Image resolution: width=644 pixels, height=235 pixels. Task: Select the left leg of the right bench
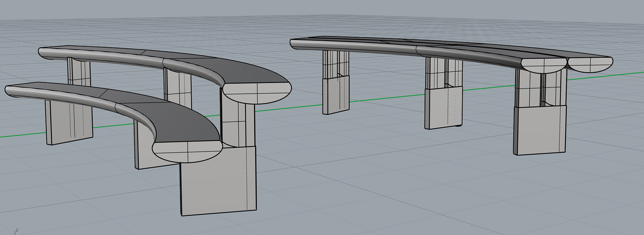point(336,82)
